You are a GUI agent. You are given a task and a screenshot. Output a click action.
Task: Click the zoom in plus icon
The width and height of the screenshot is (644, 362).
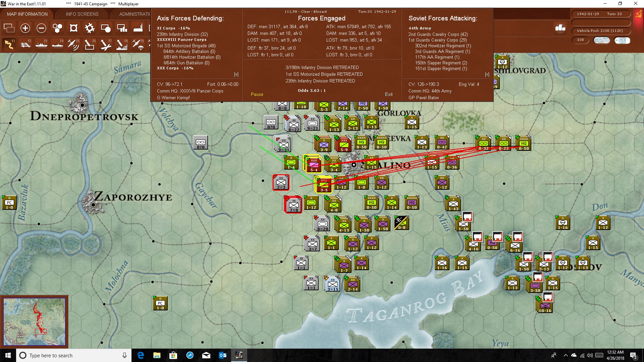point(25,28)
